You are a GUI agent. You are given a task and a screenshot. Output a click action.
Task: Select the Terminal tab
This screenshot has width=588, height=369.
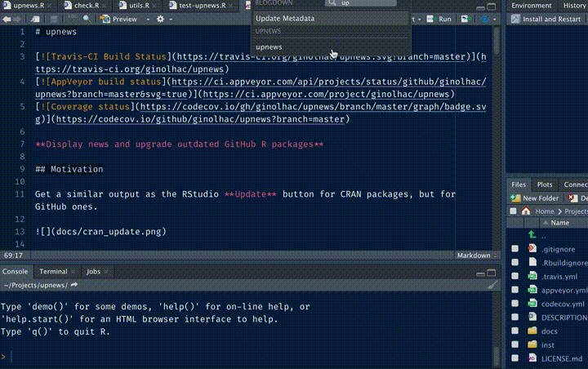coord(53,271)
